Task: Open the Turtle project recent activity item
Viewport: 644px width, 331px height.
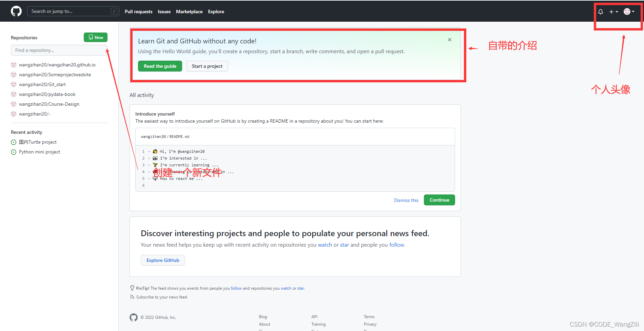Action: [x=38, y=142]
